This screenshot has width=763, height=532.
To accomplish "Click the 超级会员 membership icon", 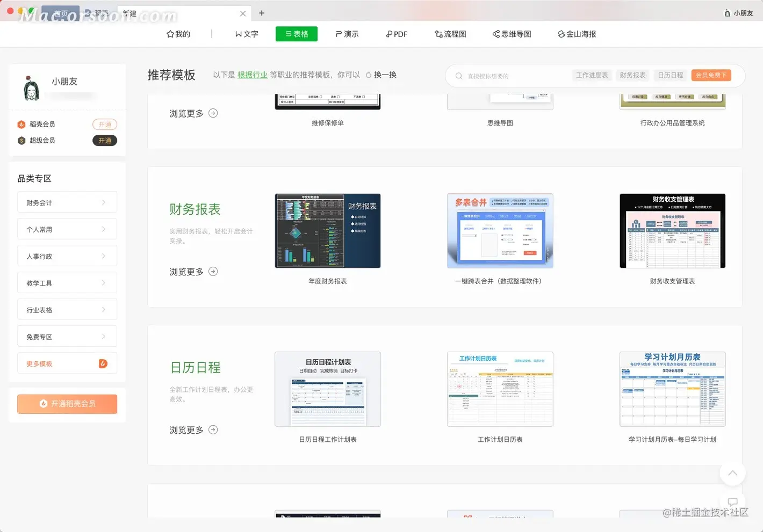I will 21,140.
